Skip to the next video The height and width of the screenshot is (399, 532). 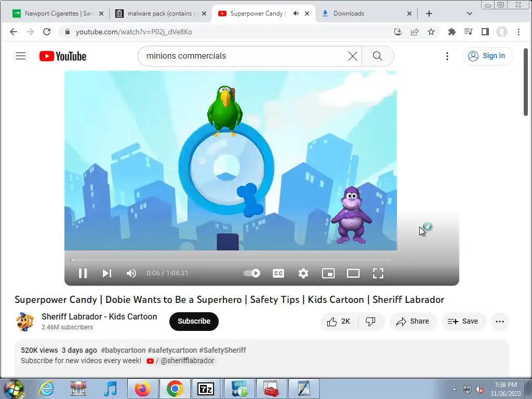(x=107, y=273)
